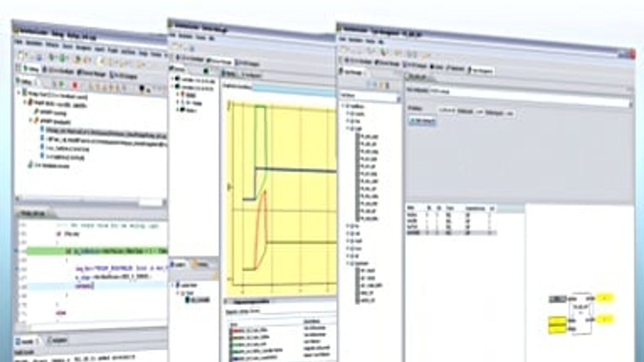Expand the root node of left window's debug tree

[x=19, y=93]
